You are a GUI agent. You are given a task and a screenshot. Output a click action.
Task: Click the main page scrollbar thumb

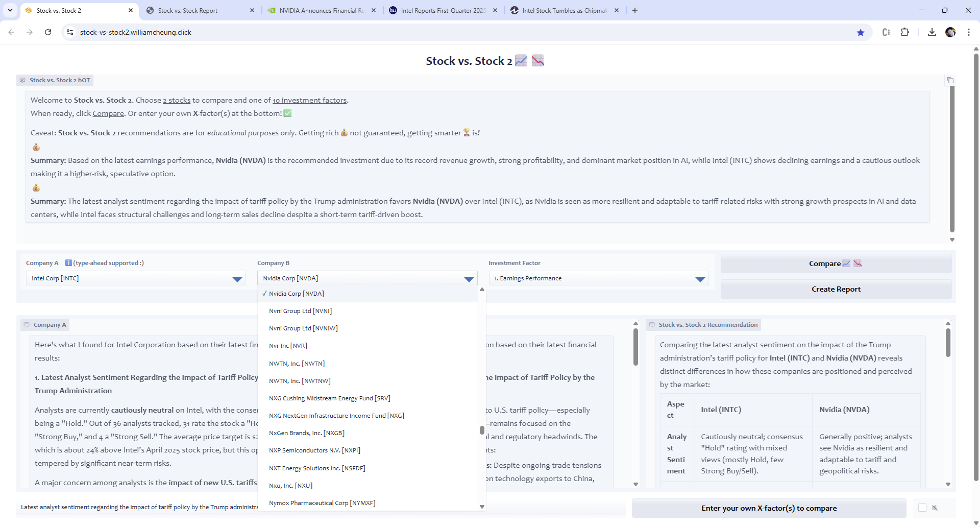coord(976,267)
